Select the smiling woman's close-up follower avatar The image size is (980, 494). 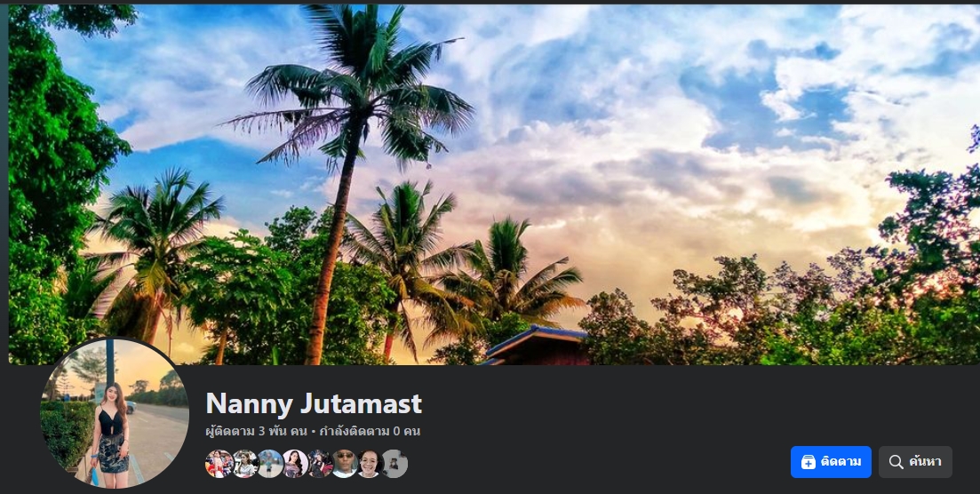370,464
